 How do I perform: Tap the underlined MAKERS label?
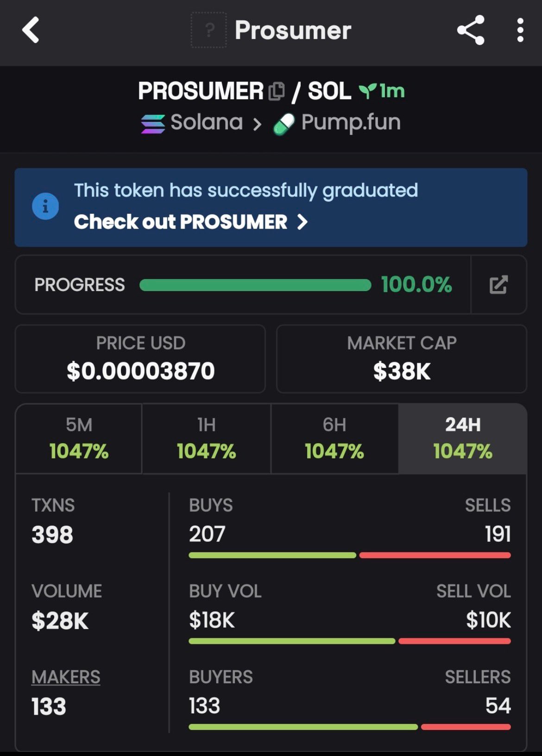coord(66,677)
